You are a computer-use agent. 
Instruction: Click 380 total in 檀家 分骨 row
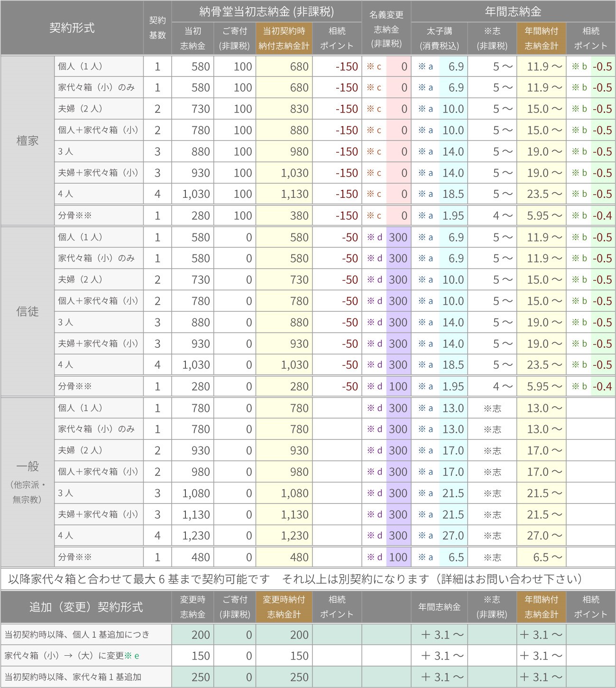coord(284,215)
